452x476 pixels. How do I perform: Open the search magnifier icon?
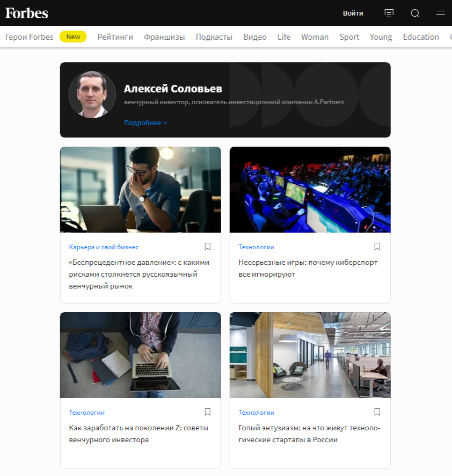pos(415,13)
